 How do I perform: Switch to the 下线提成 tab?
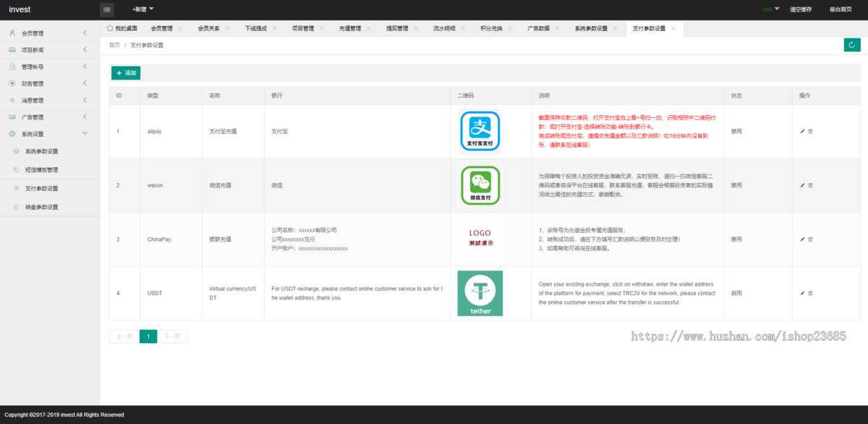[x=255, y=28]
